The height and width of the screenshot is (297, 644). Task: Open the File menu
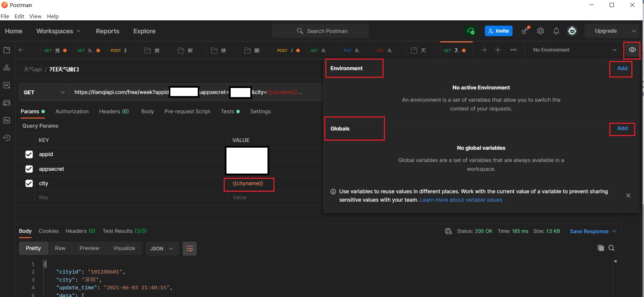pos(5,16)
